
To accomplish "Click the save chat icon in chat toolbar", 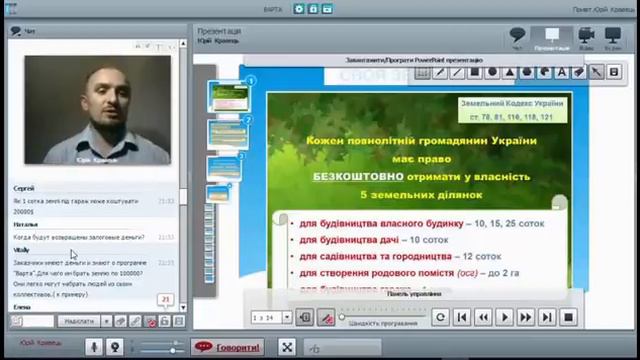I will tap(178, 321).
